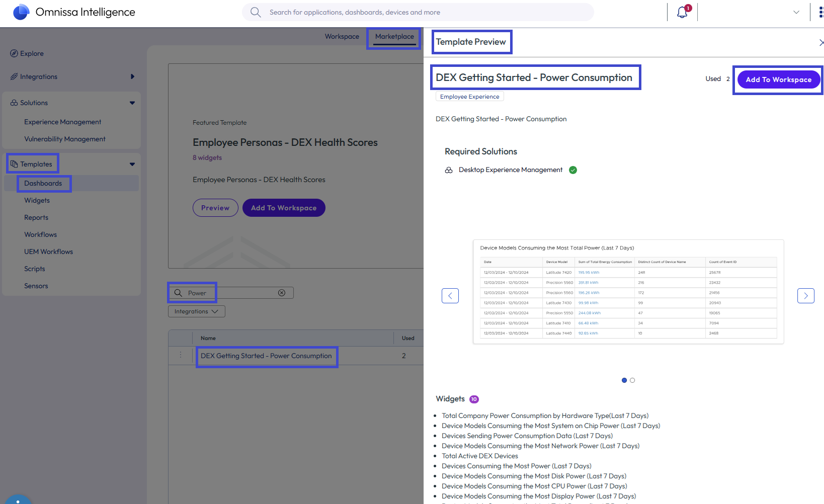This screenshot has height=504, width=824.
Task: Open UEM Workflows in sidebar
Action: click(x=49, y=251)
